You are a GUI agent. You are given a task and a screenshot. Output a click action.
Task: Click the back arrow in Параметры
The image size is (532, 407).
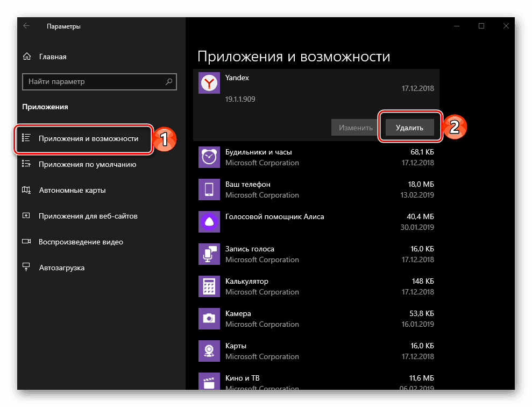(26, 25)
